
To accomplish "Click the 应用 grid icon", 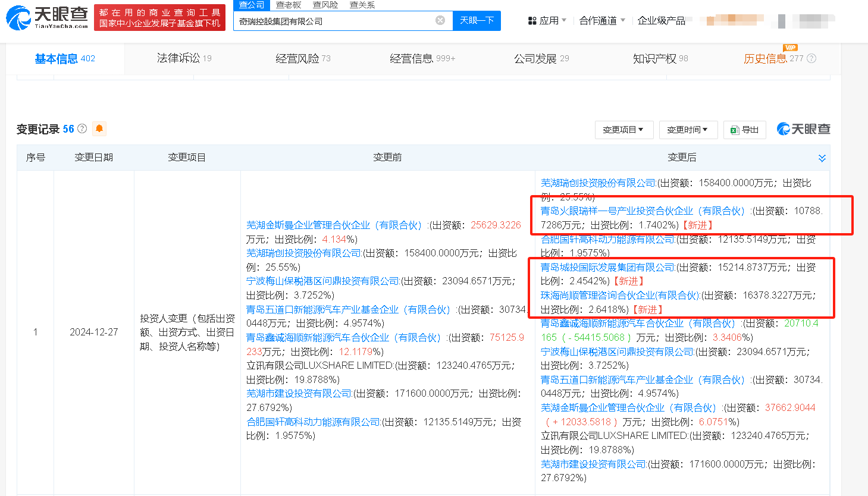I will [x=532, y=21].
